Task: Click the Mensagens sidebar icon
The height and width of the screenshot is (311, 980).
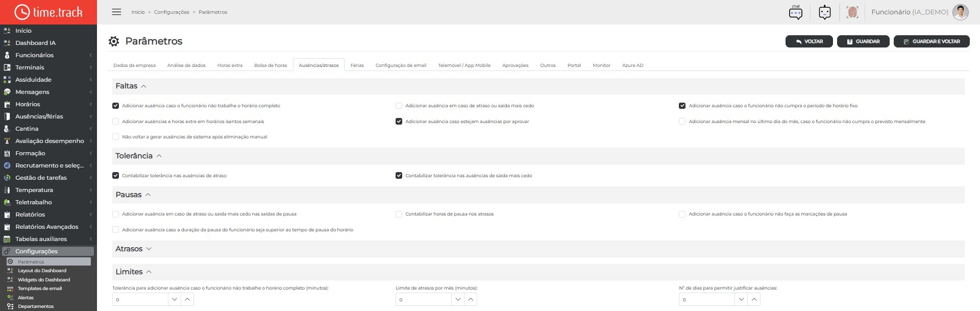Action: click(7, 92)
